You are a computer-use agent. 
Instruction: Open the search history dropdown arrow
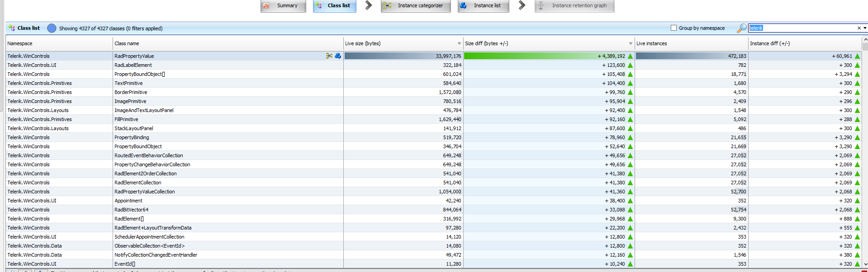pyautogui.click(x=865, y=28)
